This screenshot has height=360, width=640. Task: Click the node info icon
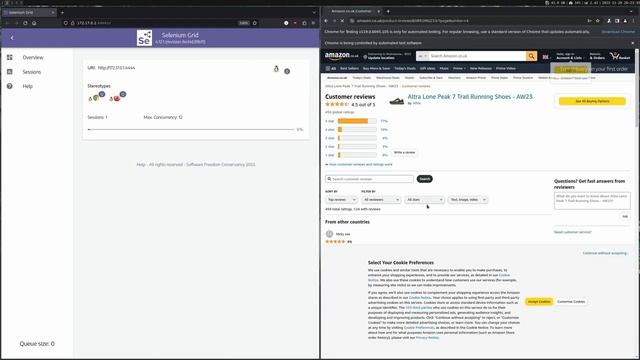coord(287,71)
